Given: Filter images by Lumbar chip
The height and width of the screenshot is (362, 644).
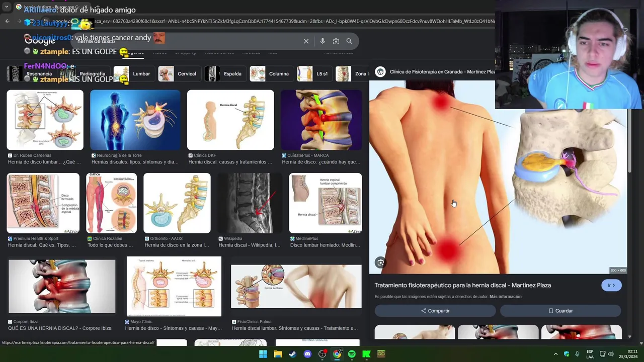Looking at the screenshot, I should tap(133, 74).
